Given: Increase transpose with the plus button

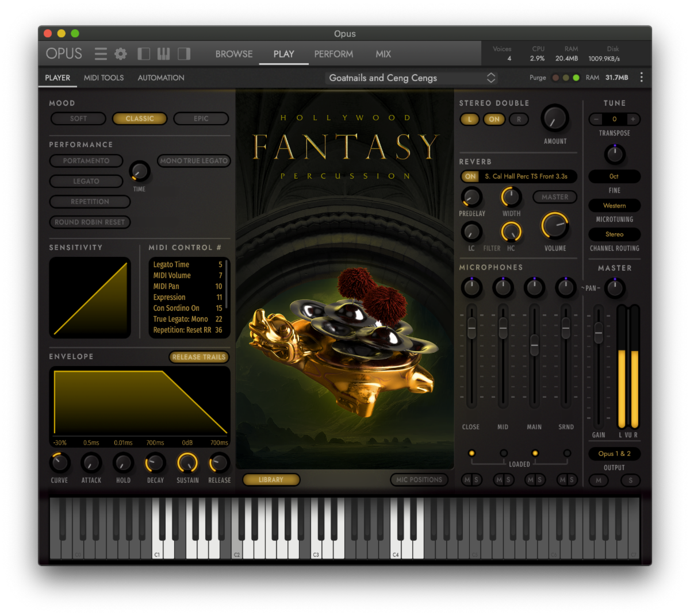Looking at the screenshot, I should [x=633, y=119].
